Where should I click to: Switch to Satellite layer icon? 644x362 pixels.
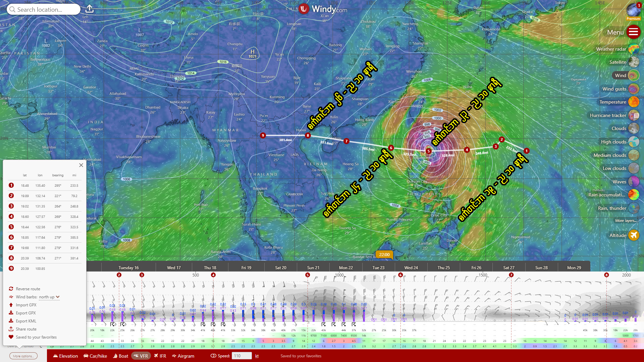click(634, 62)
